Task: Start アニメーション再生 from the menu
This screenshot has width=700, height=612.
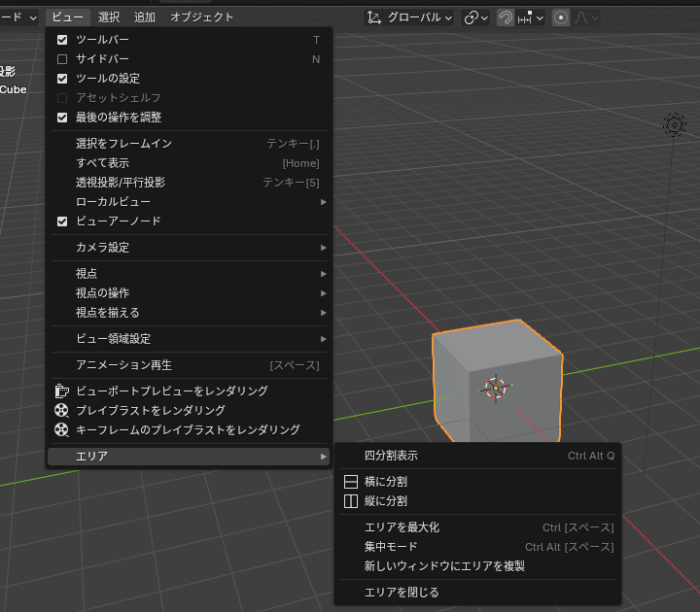Action: (x=189, y=365)
